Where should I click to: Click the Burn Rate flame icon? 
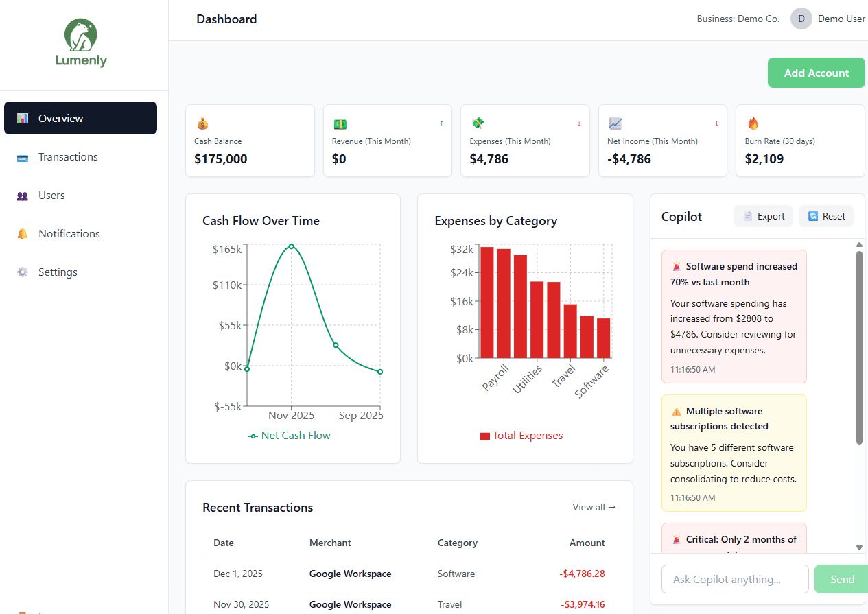(753, 123)
